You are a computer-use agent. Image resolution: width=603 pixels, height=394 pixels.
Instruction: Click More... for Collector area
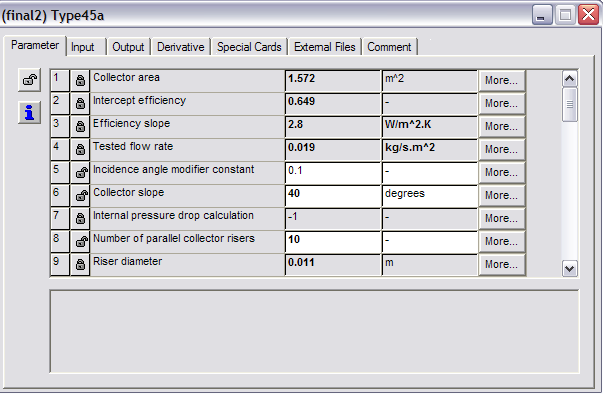click(501, 80)
